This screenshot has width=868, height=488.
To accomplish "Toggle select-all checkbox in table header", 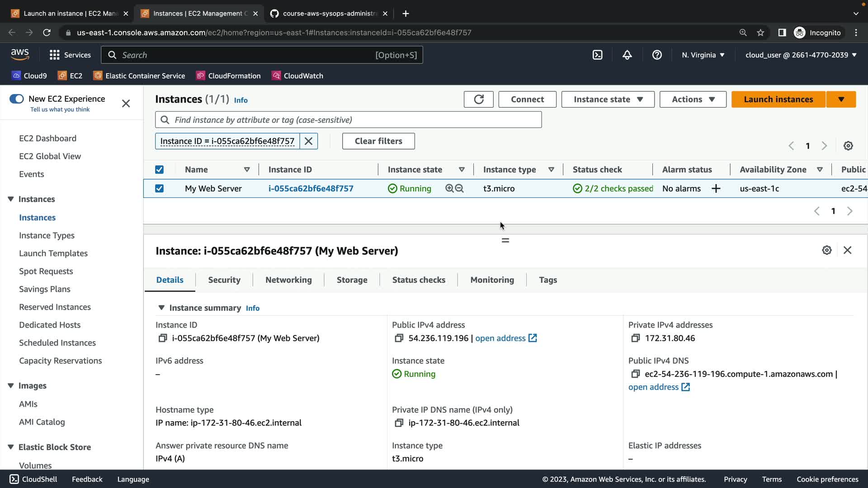I will pyautogui.click(x=159, y=170).
